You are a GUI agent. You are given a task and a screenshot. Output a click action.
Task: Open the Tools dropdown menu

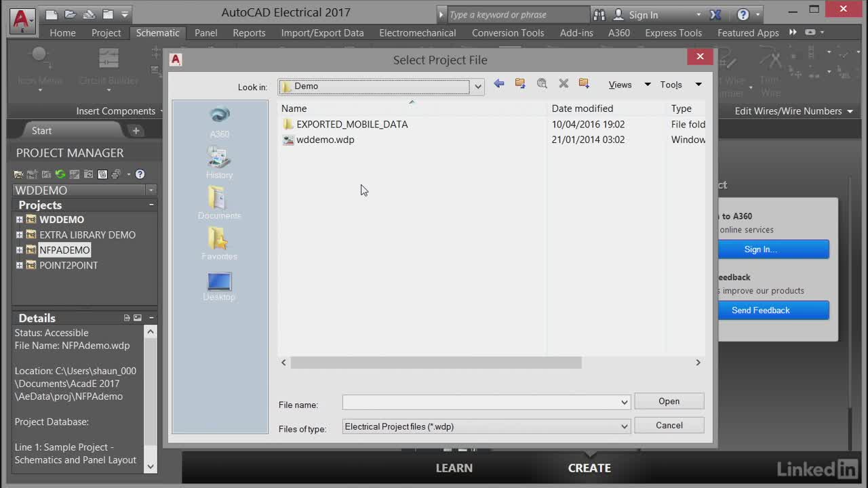tap(698, 85)
